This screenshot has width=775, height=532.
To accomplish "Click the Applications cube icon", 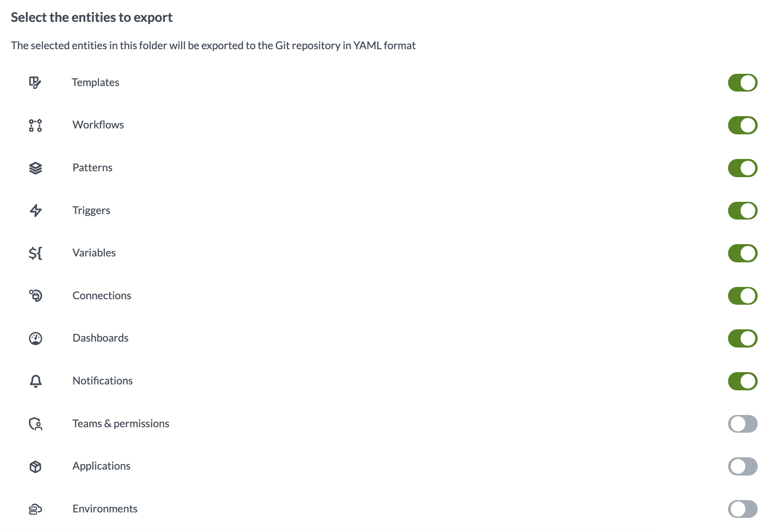I will point(35,466).
